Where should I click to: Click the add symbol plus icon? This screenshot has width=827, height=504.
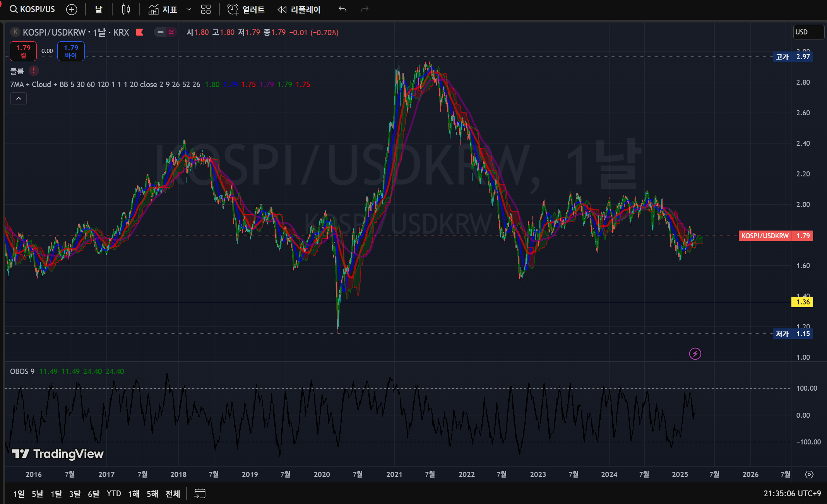(x=72, y=9)
